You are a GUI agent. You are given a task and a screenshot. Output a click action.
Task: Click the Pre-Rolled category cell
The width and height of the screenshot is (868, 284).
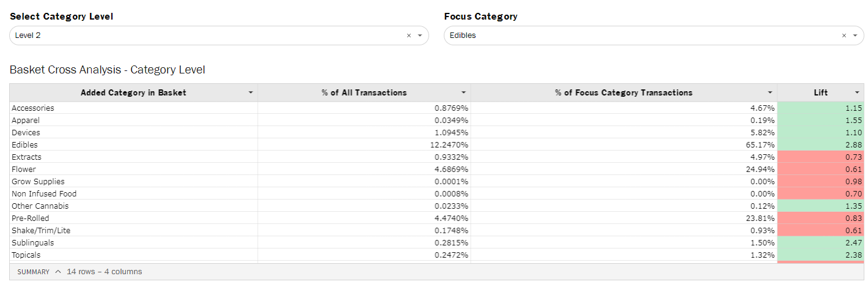pos(31,219)
